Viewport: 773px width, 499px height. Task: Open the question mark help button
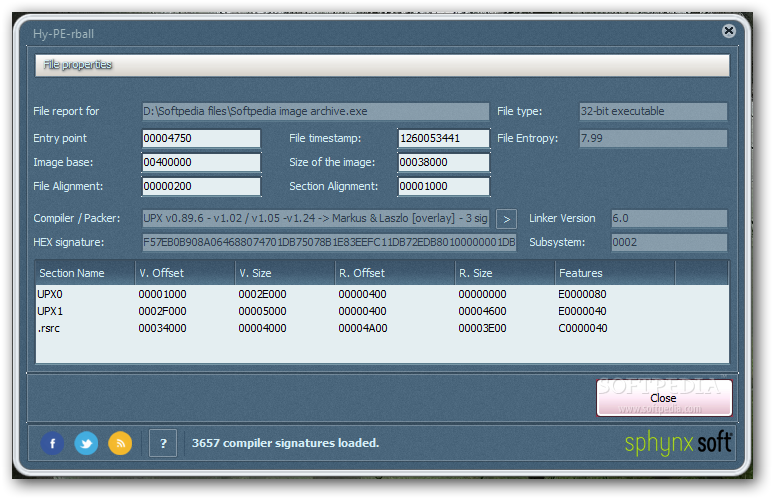163,443
